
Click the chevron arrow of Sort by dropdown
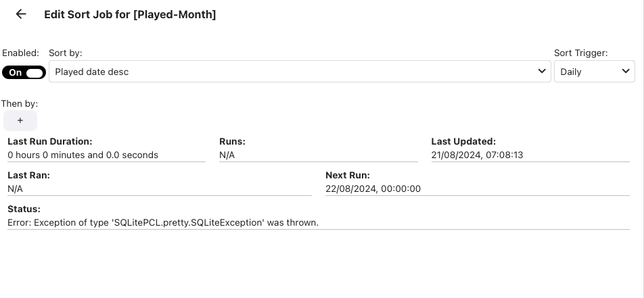click(542, 71)
